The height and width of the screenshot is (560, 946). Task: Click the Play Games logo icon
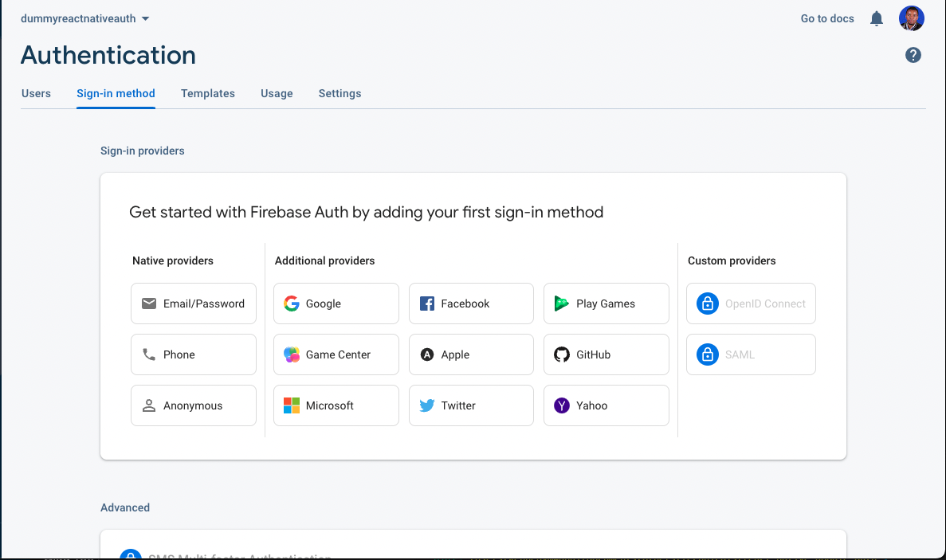coord(562,303)
